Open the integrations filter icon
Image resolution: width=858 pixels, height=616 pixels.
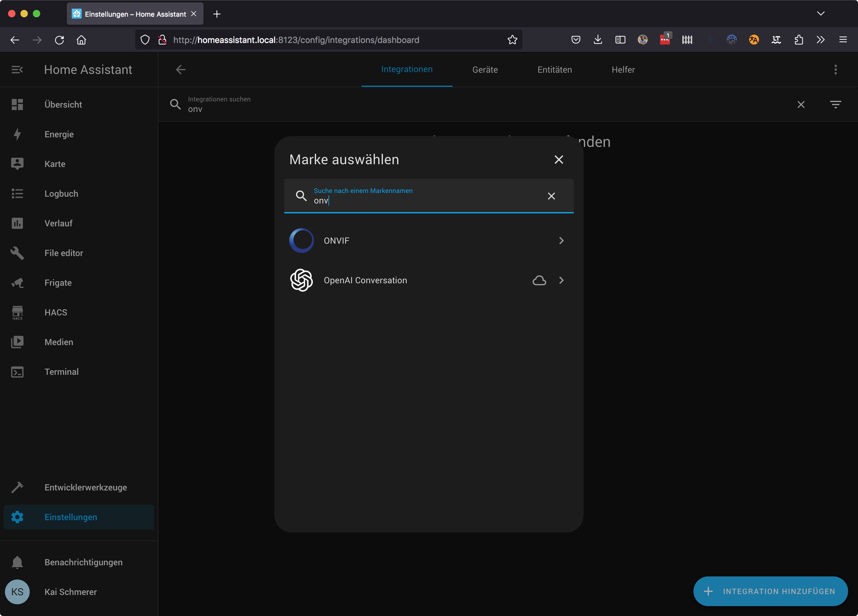pos(835,105)
